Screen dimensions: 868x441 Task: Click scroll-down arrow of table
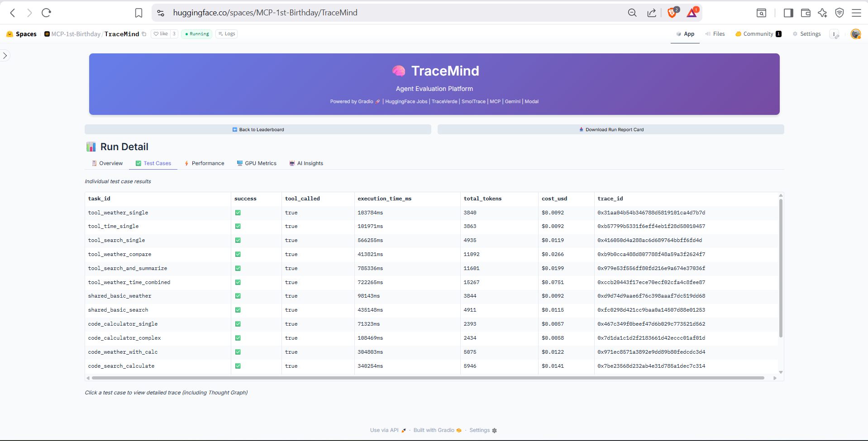coord(781,372)
